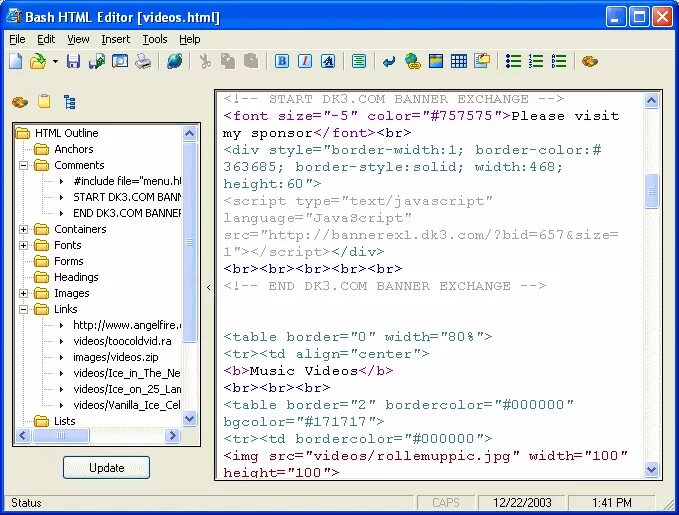Select the http://www.angelfire. link item

(127, 325)
